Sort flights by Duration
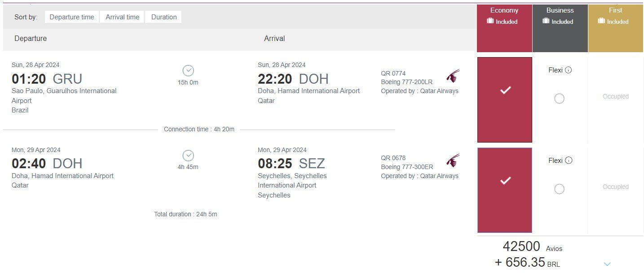This screenshot has height=273, width=644. click(x=164, y=17)
